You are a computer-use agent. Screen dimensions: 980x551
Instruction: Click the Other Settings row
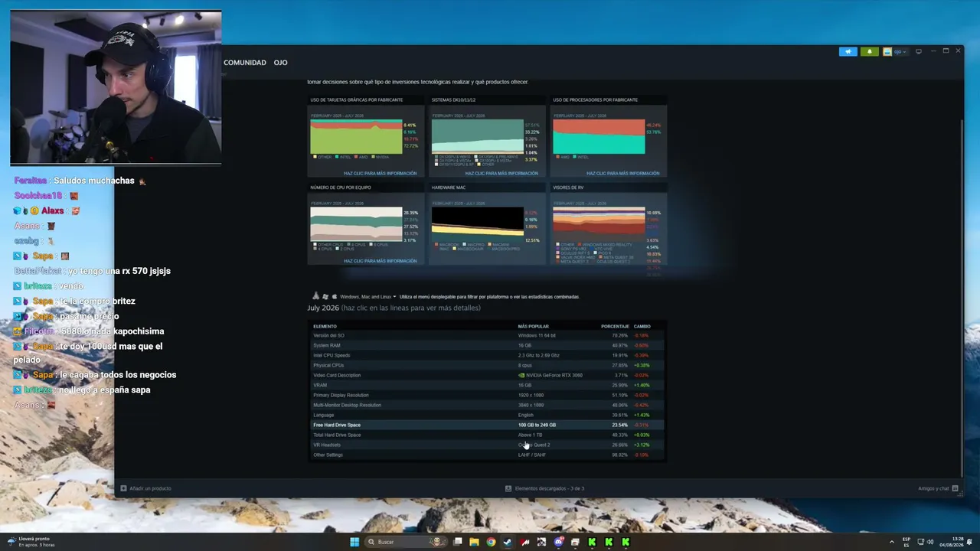click(487, 455)
